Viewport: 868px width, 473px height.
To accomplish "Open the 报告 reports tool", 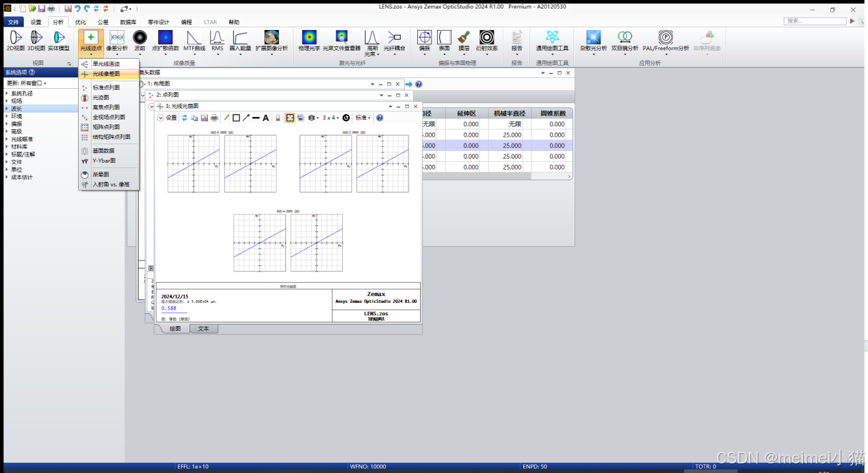I will (516, 41).
